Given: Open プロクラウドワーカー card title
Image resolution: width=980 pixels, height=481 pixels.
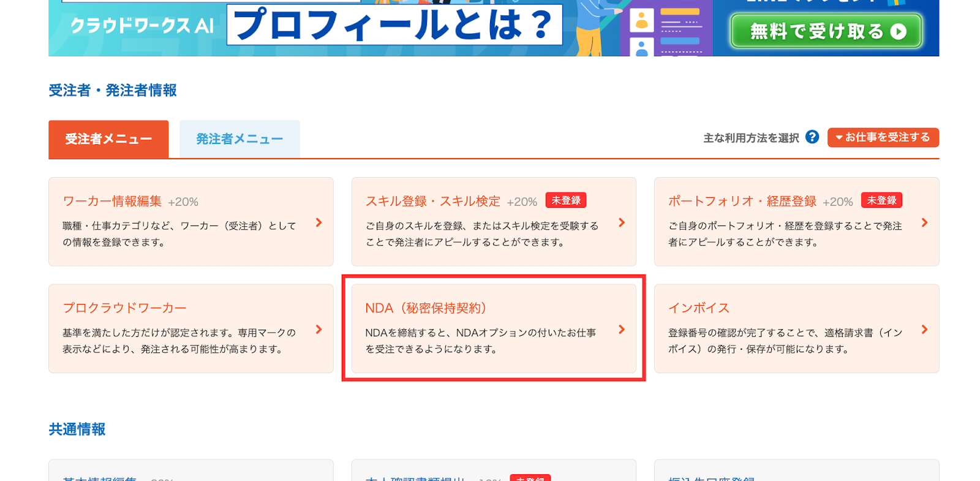Looking at the screenshot, I should (124, 308).
